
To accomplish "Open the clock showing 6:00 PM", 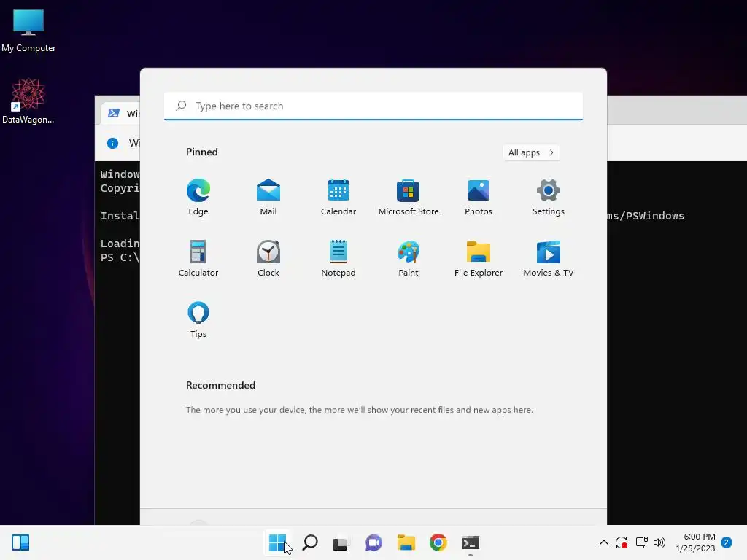I will click(695, 542).
